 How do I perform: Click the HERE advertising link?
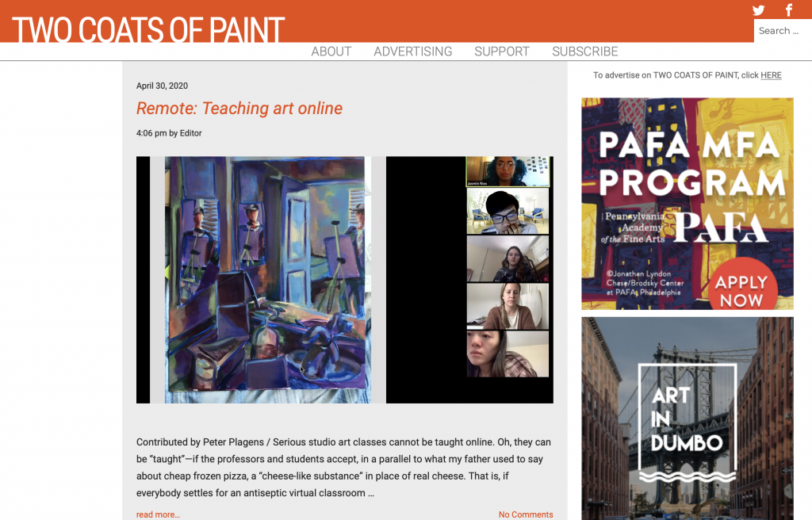tap(771, 75)
